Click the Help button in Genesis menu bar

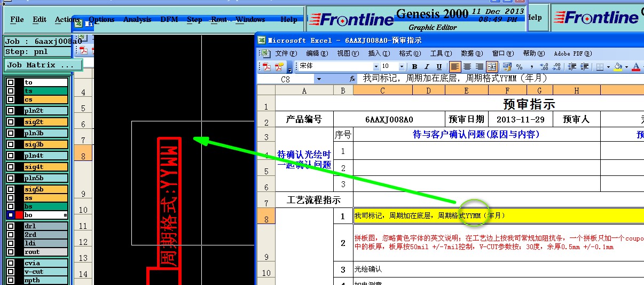click(289, 19)
